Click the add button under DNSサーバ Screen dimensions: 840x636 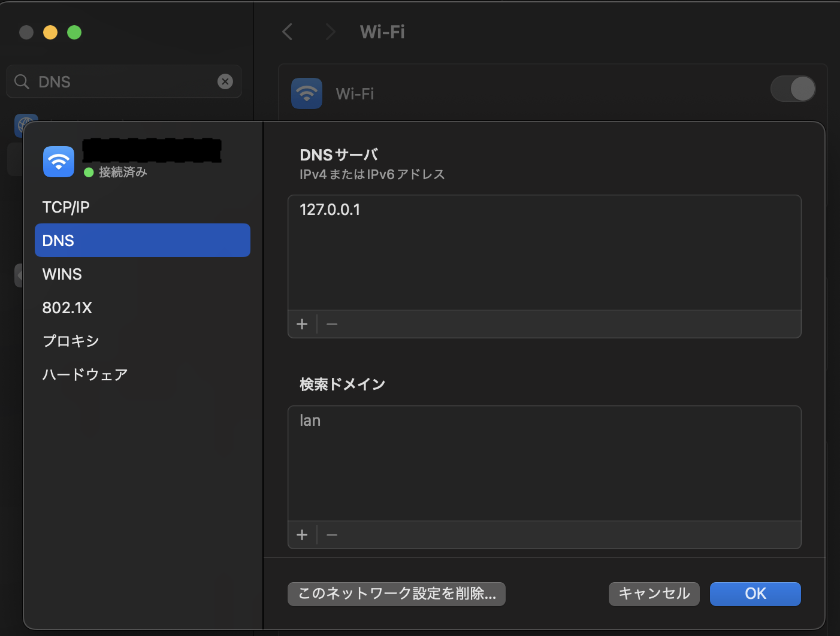302,324
